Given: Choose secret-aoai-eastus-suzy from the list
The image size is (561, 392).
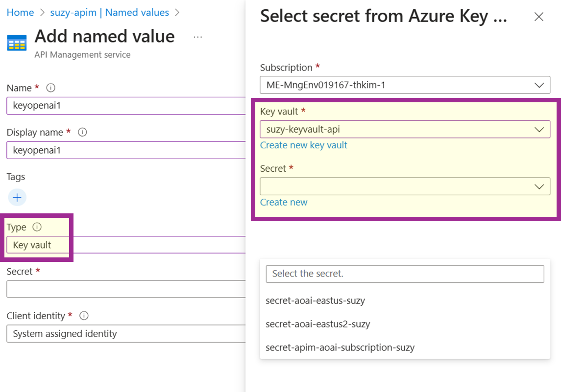Looking at the screenshot, I should [315, 300].
